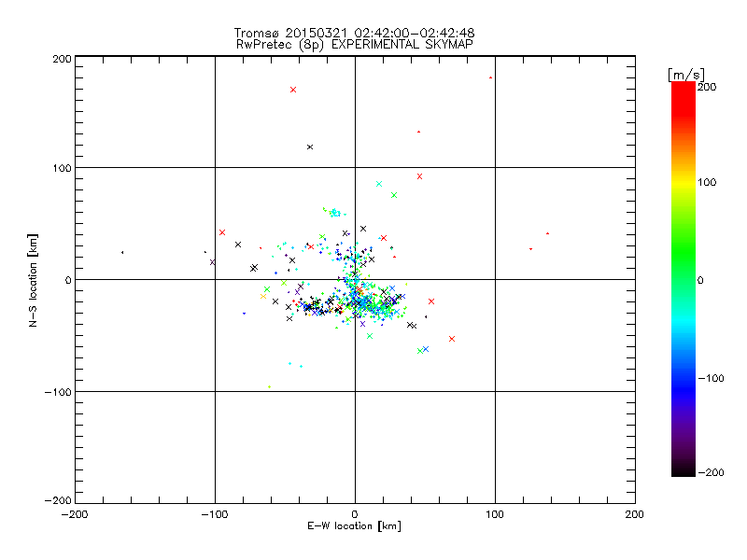Image resolution: width=747 pixels, height=560 pixels.
Task: Click the '200' tick on the N-S axis
Action: [x=62, y=59]
